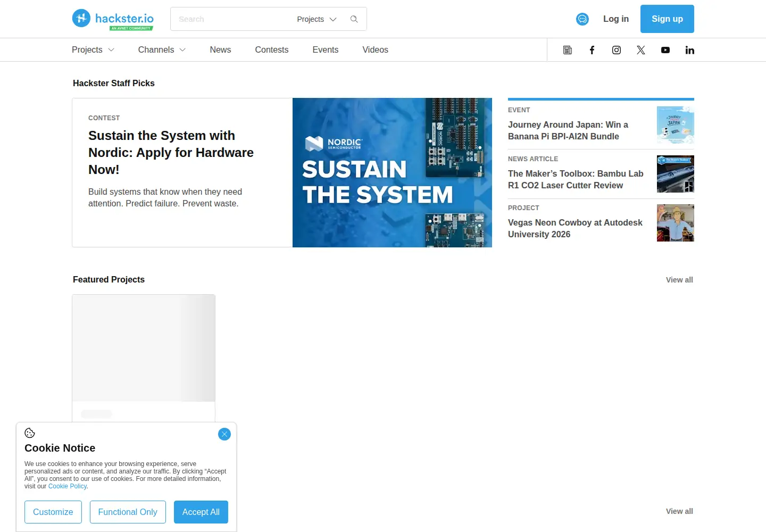
Task: Open the news blog icon in social bar
Action: 568,50
